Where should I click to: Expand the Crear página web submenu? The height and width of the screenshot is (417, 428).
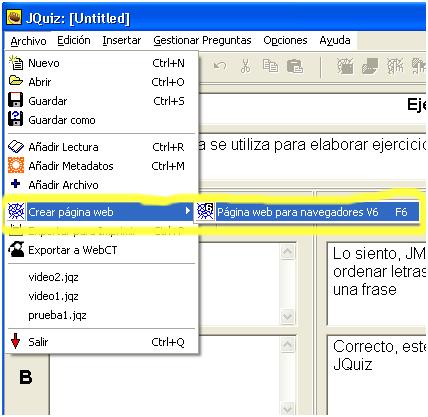(100, 212)
